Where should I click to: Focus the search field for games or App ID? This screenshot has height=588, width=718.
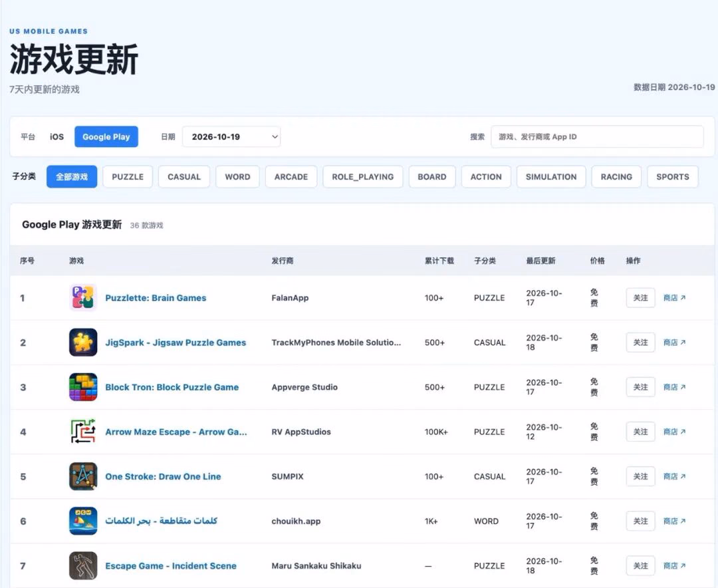[x=597, y=136]
